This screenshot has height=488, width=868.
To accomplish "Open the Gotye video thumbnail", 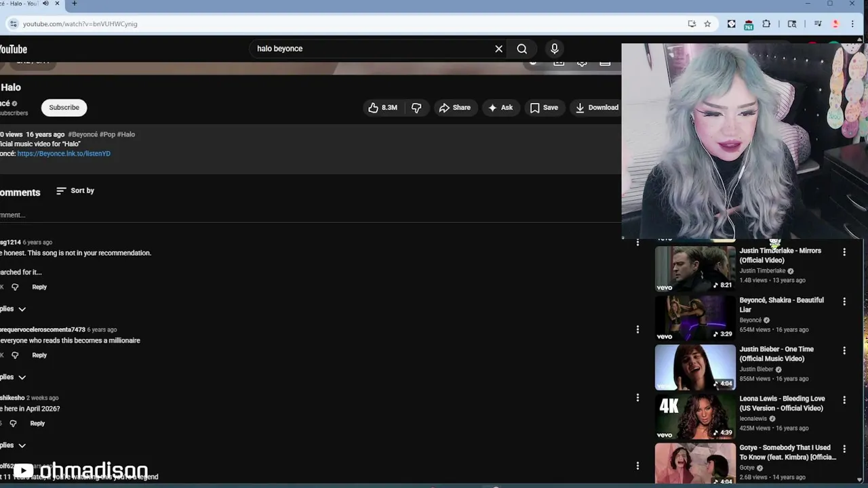I will point(695,464).
